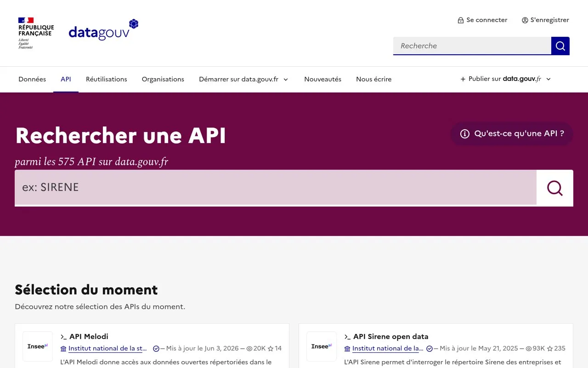Click the Se connecter link

click(482, 20)
